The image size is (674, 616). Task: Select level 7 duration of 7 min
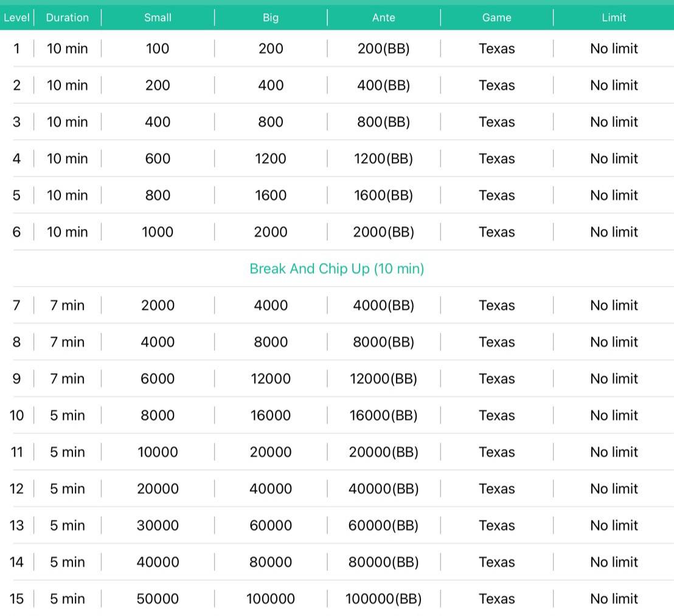[67, 306]
